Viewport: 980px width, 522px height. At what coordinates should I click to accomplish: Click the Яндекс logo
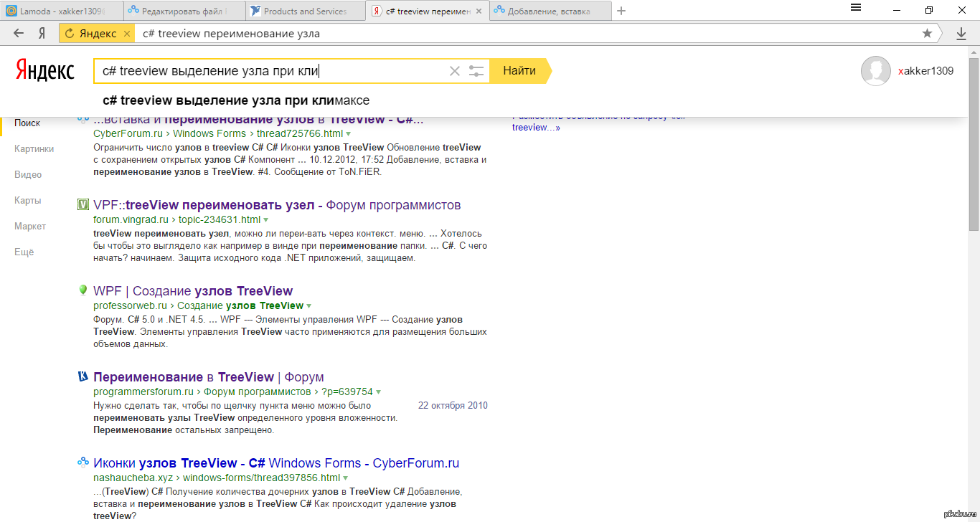click(x=44, y=70)
